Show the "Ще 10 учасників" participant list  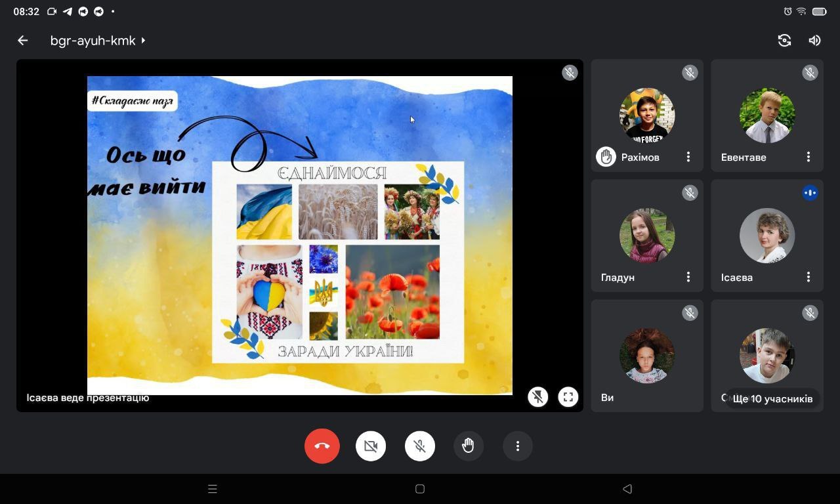tap(772, 398)
